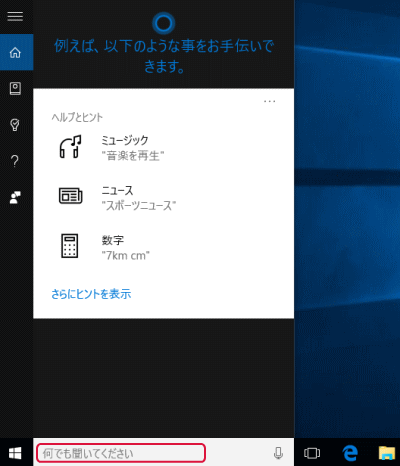400x466 pixels.
Task: Activate the microphone voice input icon
Action: pyautogui.click(x=278, y=453)
